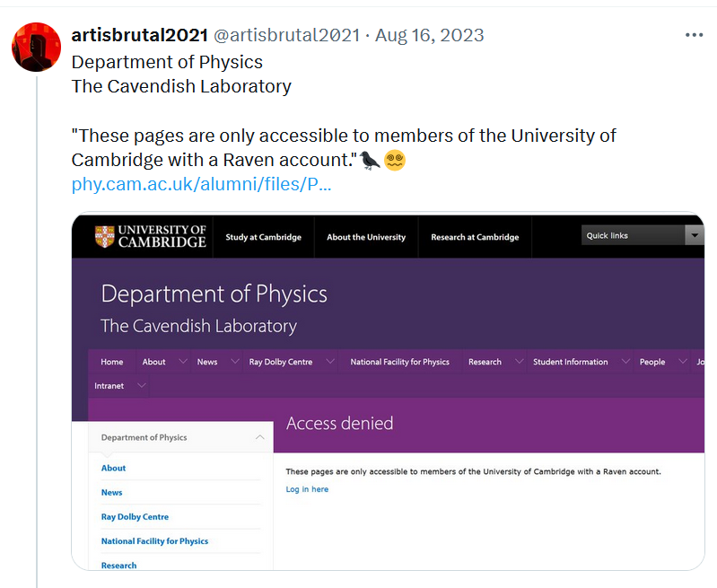Screen dimensions: 717x588
Task: Open the Intranet navigation item
Action: point(109,386)
